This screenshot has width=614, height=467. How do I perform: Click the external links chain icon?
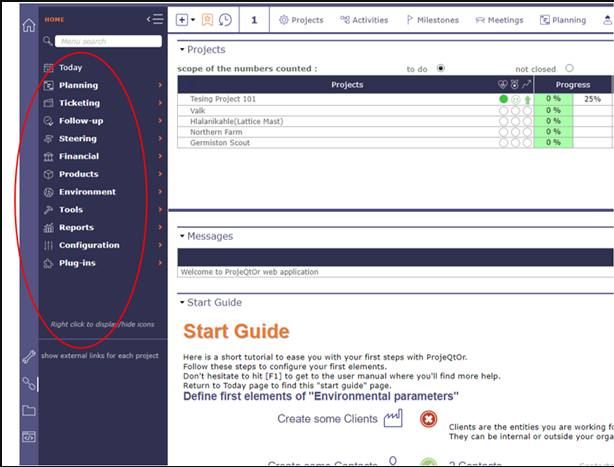pos(28,383)
